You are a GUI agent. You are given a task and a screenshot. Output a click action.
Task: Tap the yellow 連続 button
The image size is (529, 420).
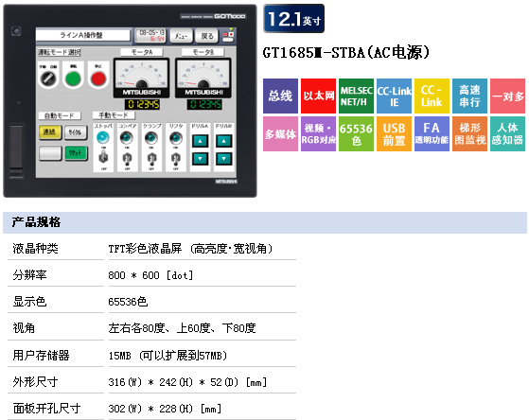[x=50, y=132]
